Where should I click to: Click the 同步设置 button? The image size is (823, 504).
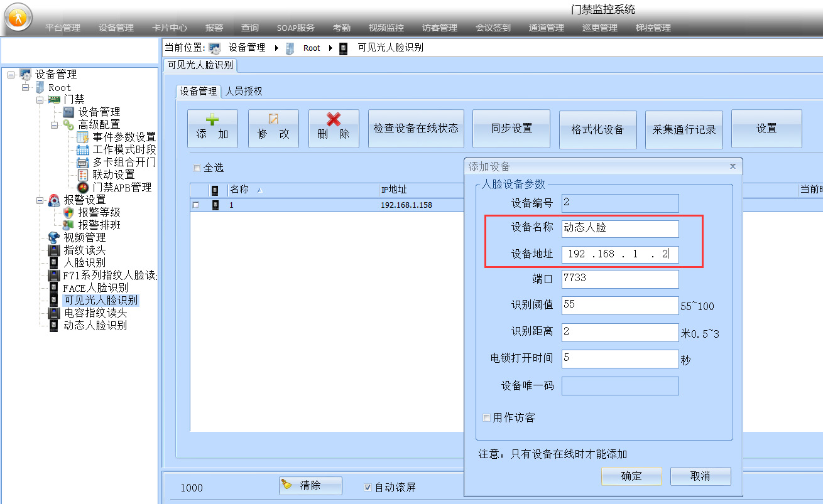point(511,129)
